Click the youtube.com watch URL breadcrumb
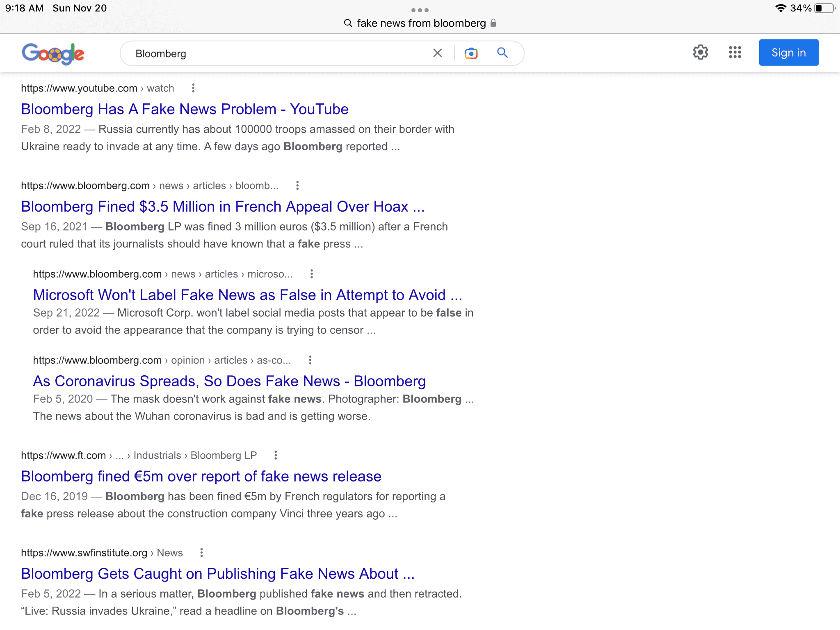The width and height of the screenshot is (840, 630). coord(98,88)
